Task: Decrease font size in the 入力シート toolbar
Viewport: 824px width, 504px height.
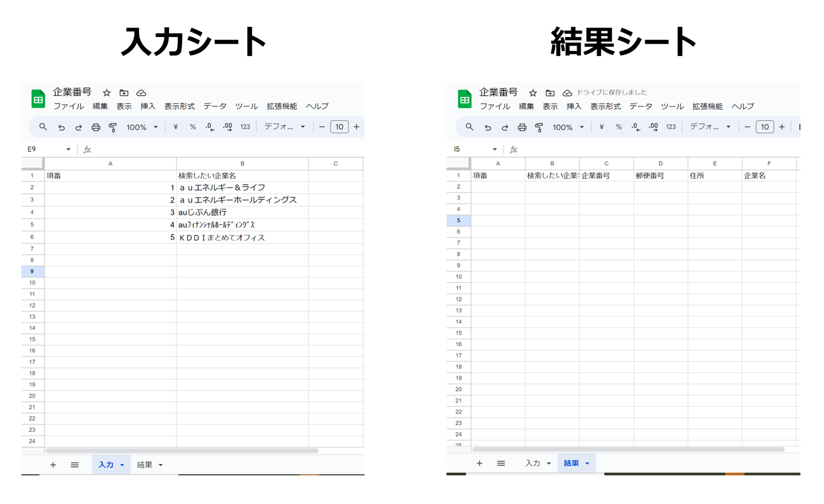Action: pos(322,127)
